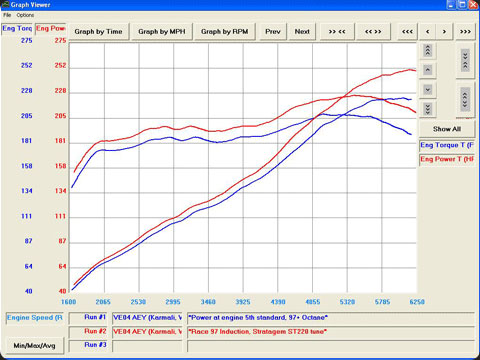Viewport: 480px width, 360px height.
Task: Click the horizontal zoom-out '<< >>' button
Action: 373,32
